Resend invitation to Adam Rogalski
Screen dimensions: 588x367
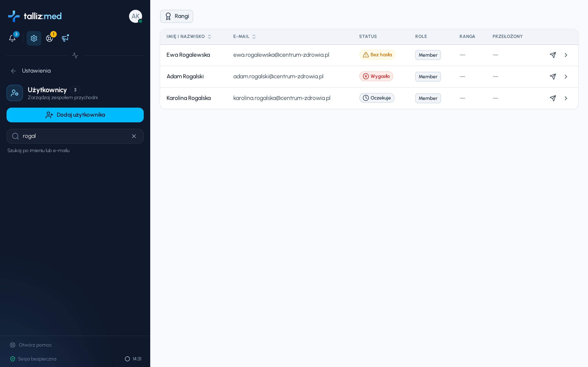(553, 77)
